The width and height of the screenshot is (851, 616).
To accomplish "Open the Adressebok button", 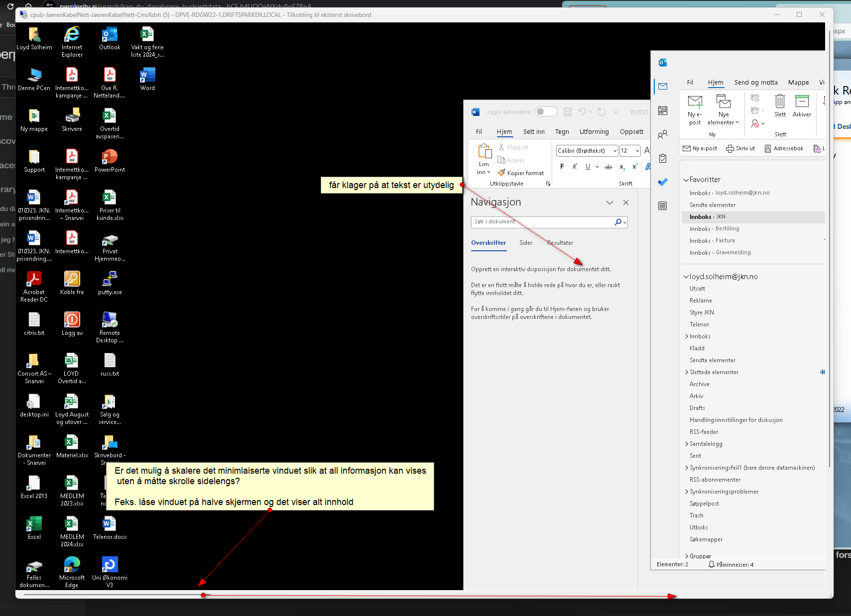I will pyautogui.click(x=784, y=148).
